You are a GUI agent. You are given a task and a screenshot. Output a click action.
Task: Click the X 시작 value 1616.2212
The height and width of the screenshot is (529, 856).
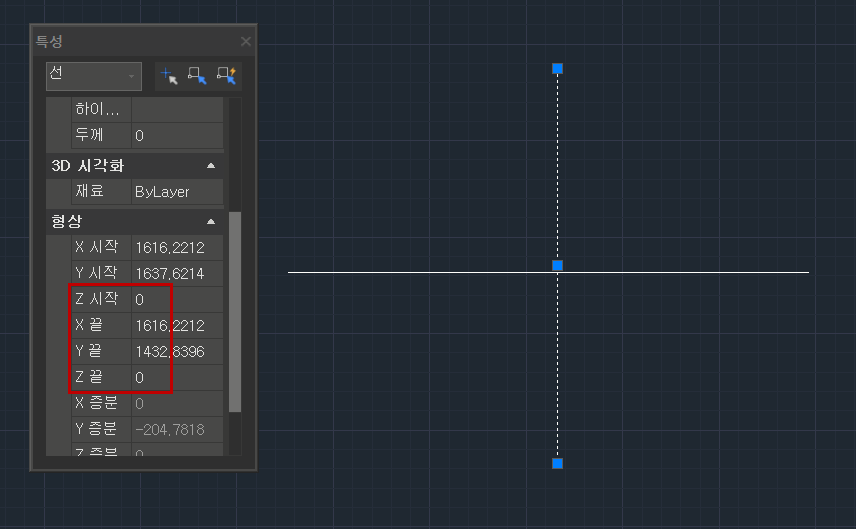(177, 247)
